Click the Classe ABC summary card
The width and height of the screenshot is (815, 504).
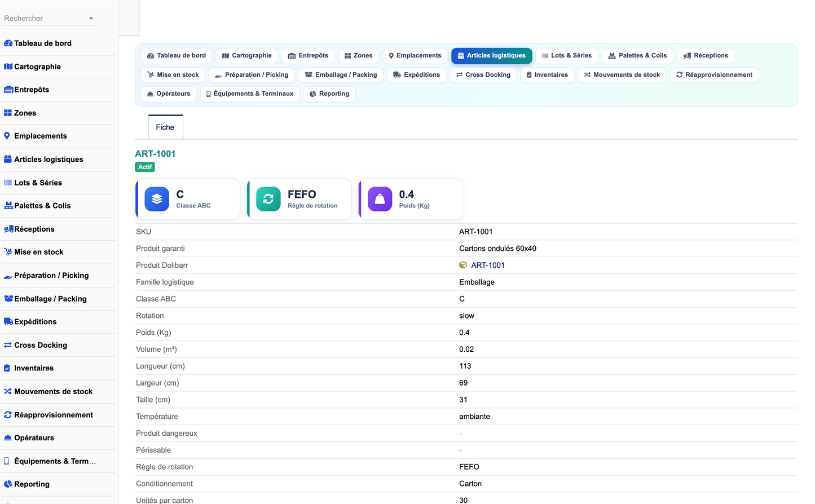188,199
